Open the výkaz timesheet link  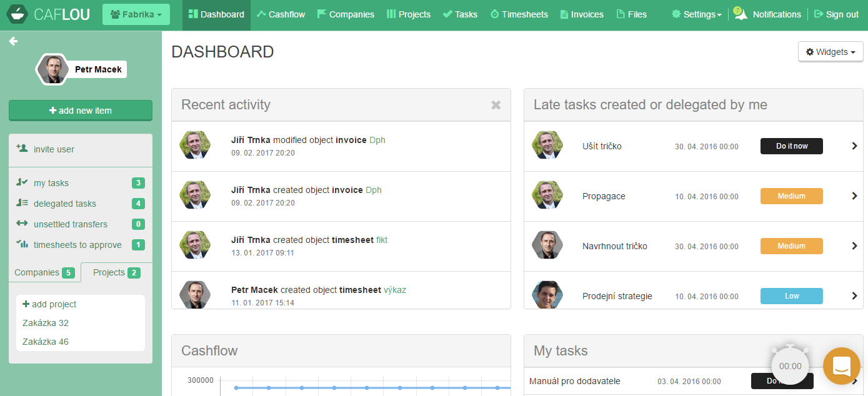[x=395, y=290]
